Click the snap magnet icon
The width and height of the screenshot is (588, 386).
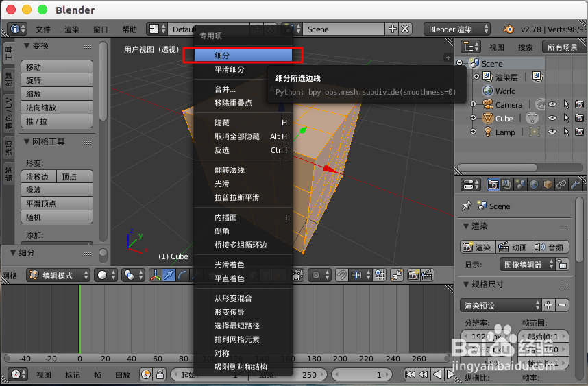click(x=341, y=276)
